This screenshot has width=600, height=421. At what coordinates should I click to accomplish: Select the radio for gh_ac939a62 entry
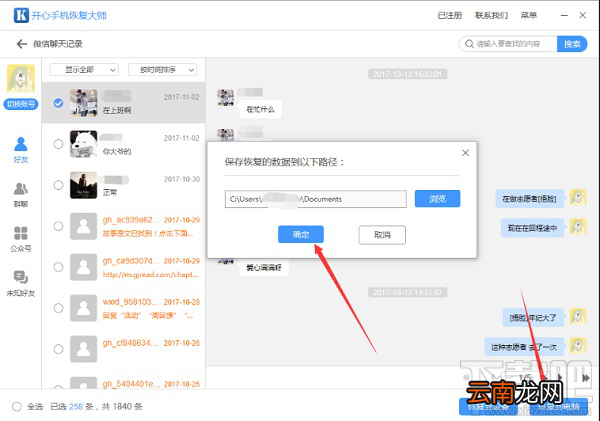point(58,226)
